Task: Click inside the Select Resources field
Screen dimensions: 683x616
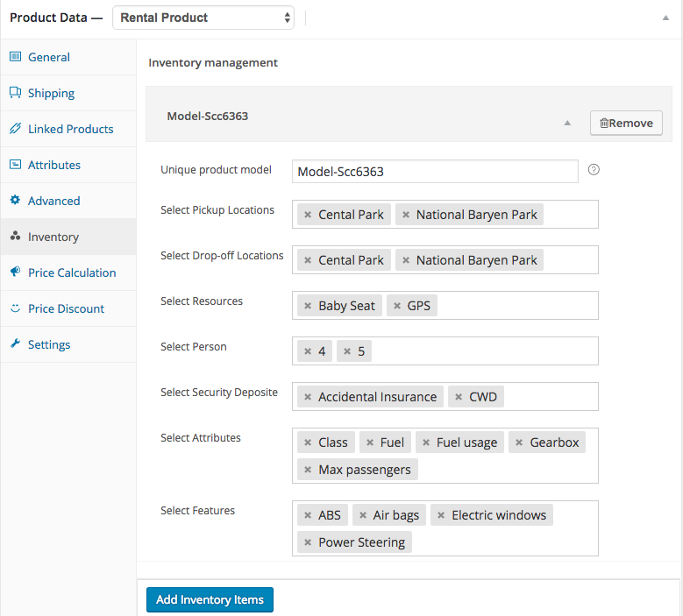Action: pos(517,306)
